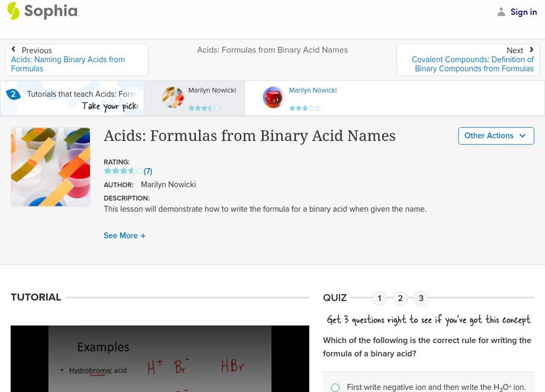Click quiz step indicator 2

click(399, 297)
